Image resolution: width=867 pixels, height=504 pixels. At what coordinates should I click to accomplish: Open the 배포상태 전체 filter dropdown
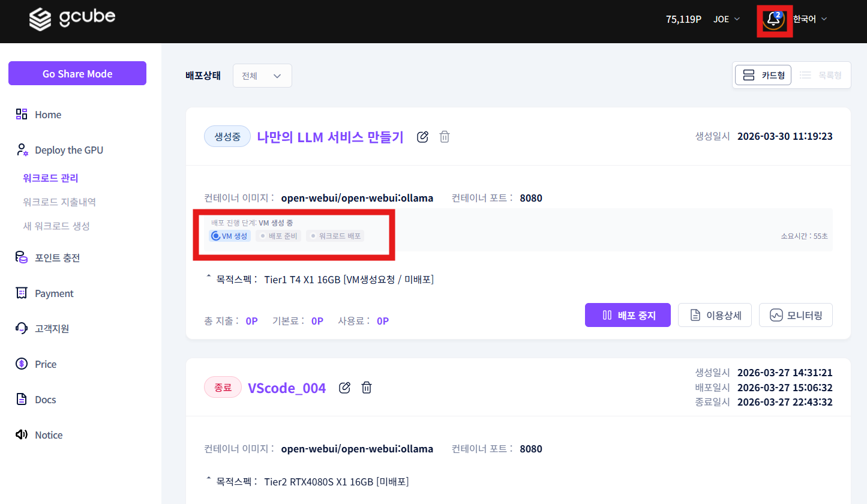coord(262,76)
